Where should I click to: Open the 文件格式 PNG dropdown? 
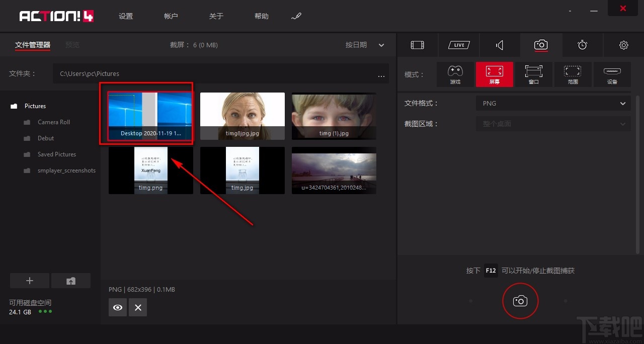coord(553,103)
